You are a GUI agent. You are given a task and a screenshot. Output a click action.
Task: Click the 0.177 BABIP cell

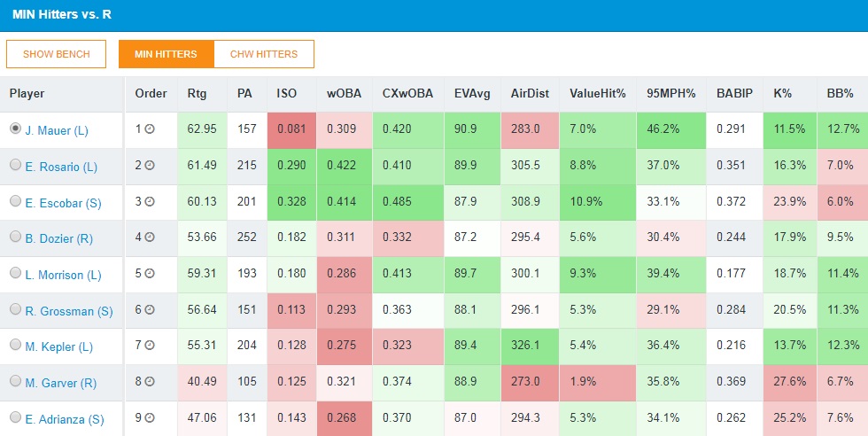(x=735, y=275)
